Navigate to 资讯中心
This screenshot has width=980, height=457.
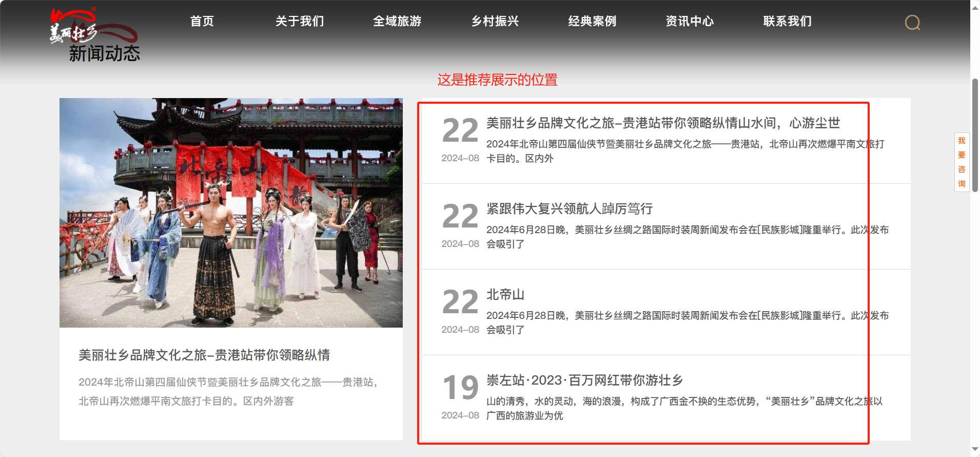click(x=690, y=21)
